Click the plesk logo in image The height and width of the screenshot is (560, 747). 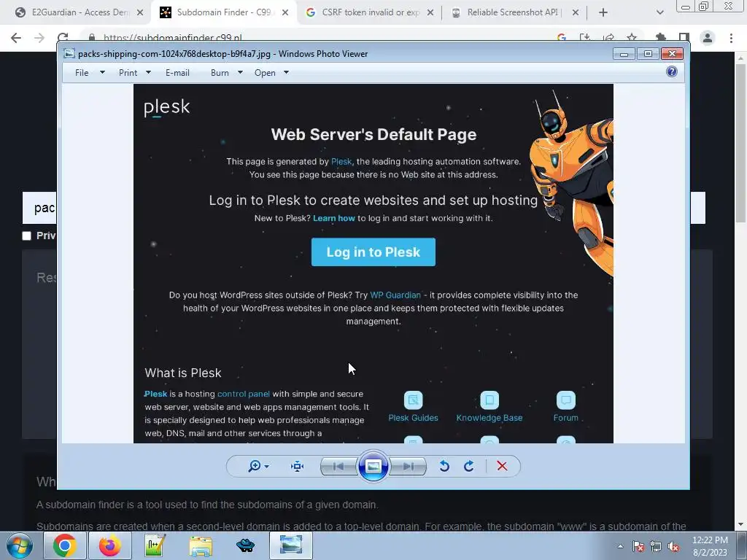click(x=167, y=108)
